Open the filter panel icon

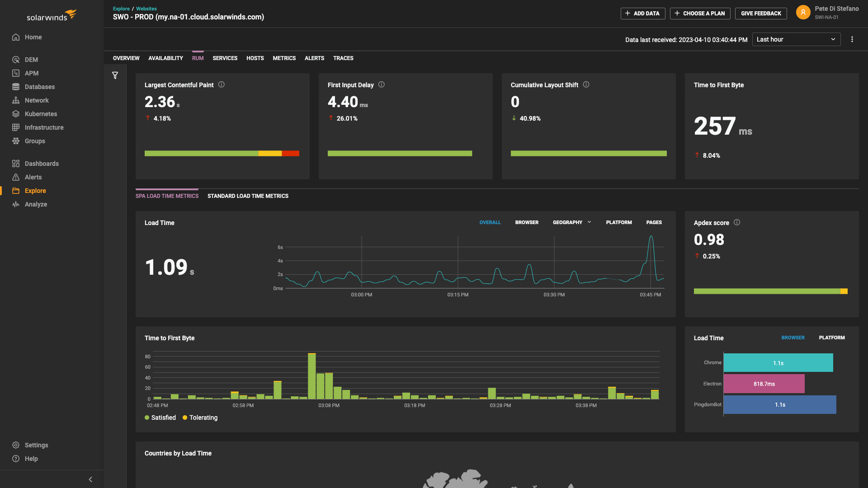[x=115, y=75]
